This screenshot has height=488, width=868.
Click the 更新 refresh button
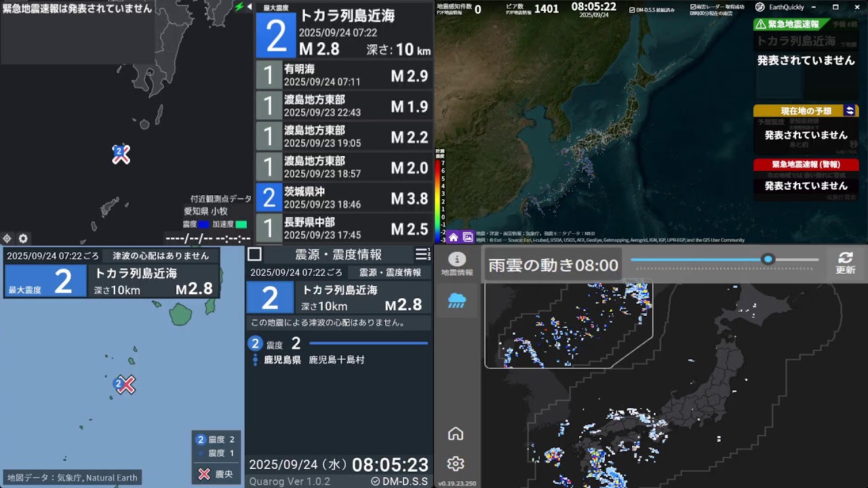click(x=845, y=263)
